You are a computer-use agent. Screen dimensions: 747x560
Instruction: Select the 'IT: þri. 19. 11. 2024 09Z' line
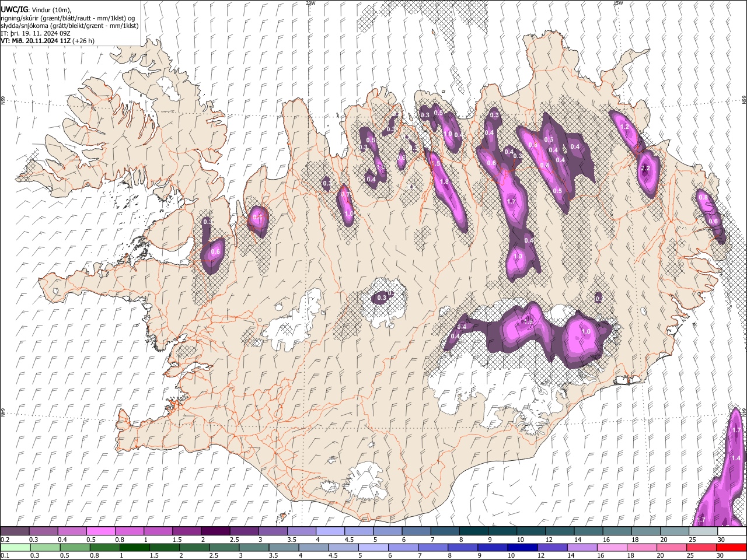pyautogui.click(x=36, y=33)
